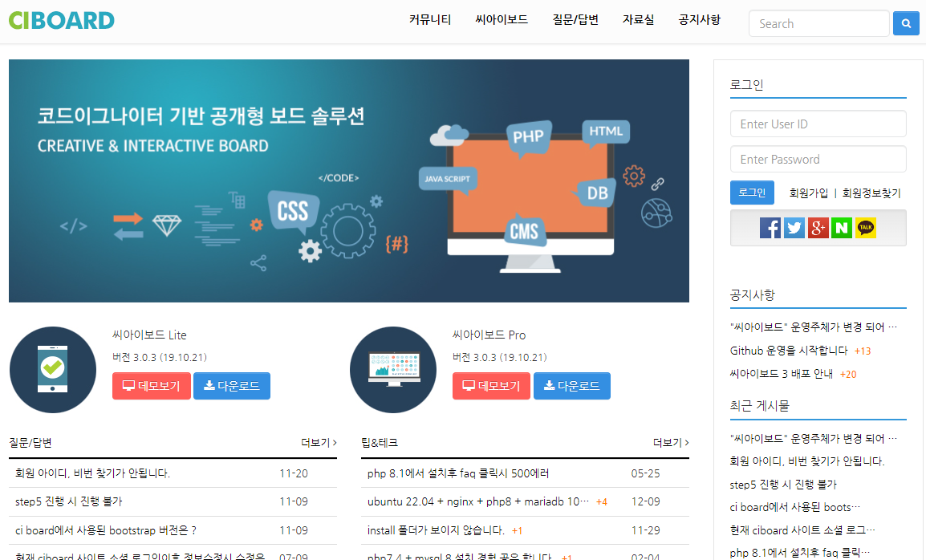Open the 질문/답변 menu
Screen dimensions: 926x560
[575, 19]
